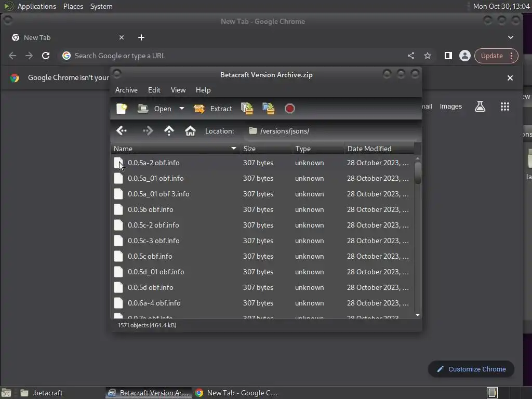Close the New Tab tab
Image resolution: width=532 pixels, height=399 pixels.
coord(122,37)
